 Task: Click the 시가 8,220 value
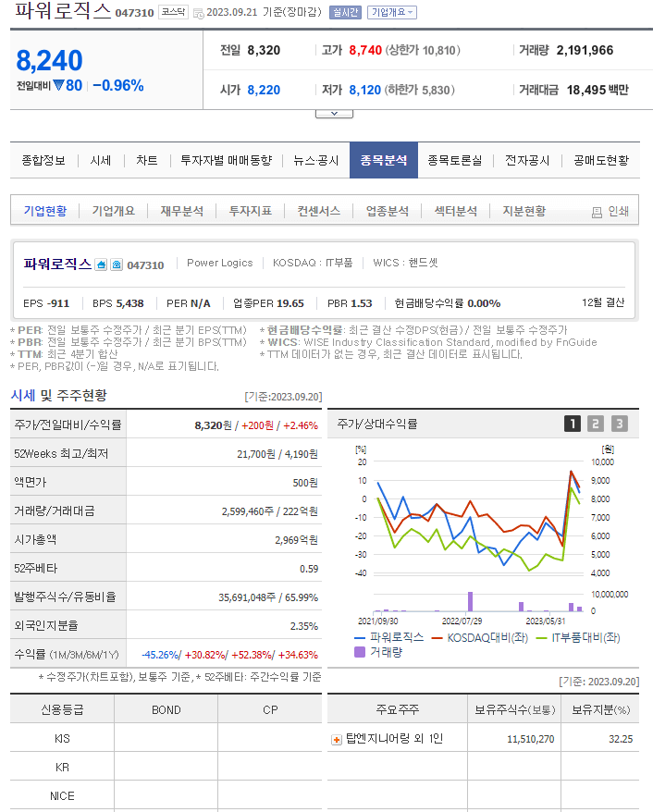click(x=264, y=90)
